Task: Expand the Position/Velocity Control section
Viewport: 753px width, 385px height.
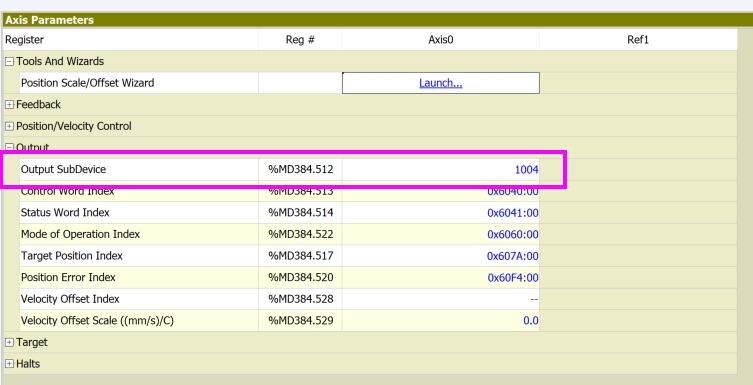Action: pos(9,126)
